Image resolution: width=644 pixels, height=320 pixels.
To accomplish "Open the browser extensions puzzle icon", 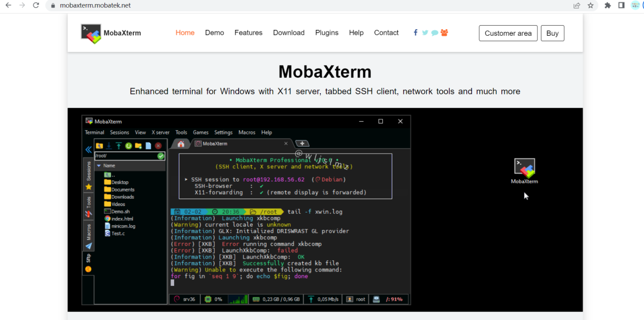I will click(608, 5).
